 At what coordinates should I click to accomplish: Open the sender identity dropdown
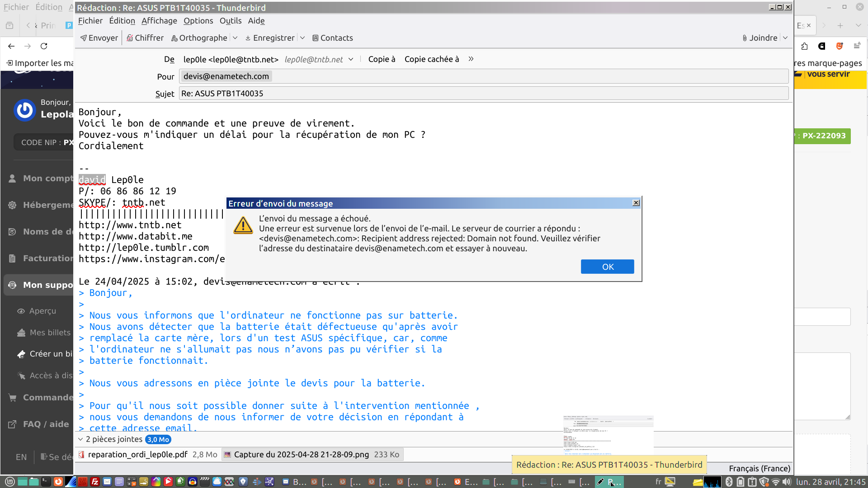tap(351, 60)
